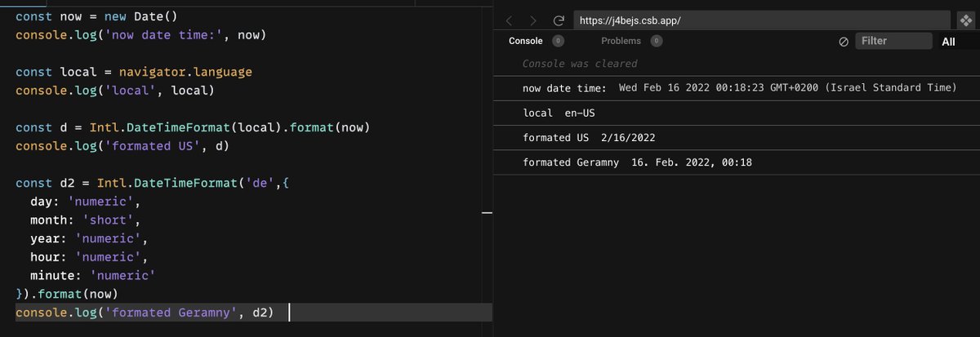Click the j4bejs.csb.app address bar
Screen dimensions: 980x337
(x=761, y=20)
